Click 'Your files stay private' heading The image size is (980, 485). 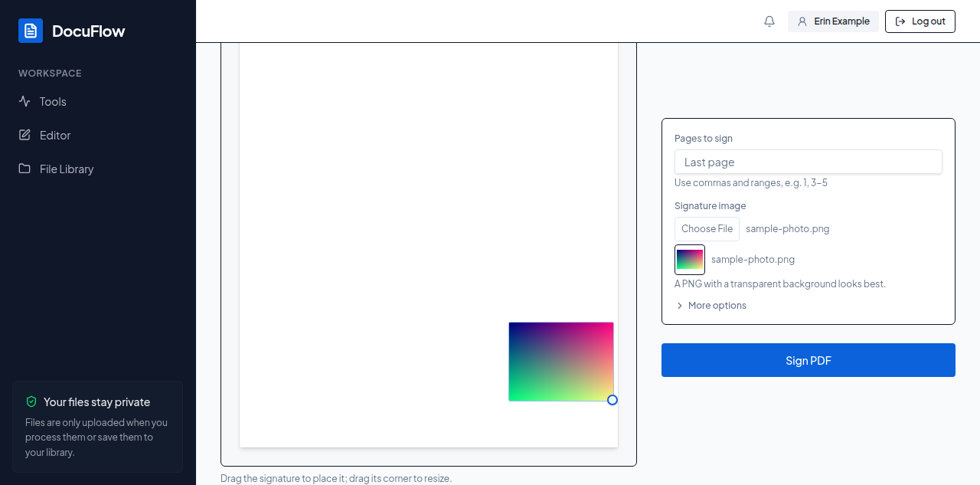[x=96, y=401]
